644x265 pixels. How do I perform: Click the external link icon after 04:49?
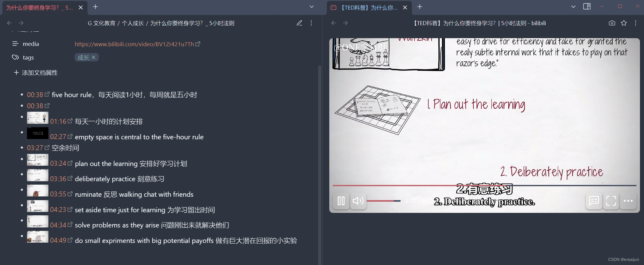(x=70, y=240)
